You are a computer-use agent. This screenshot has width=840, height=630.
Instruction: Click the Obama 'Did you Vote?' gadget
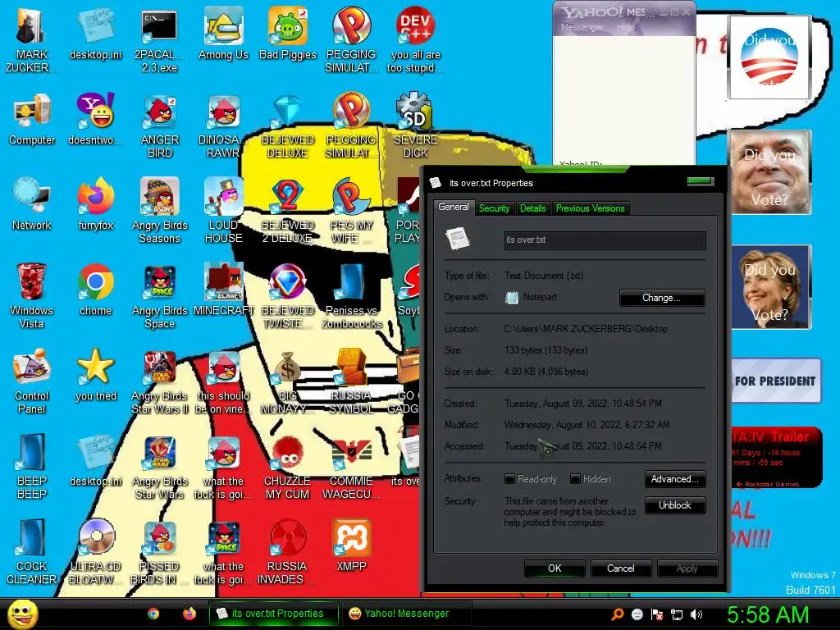pyautogui.click(x=769, y=57)
